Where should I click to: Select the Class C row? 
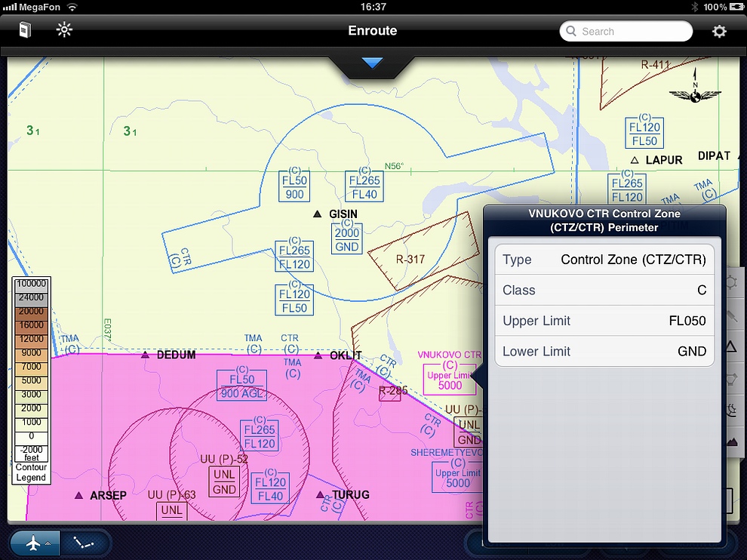point(604,291)
